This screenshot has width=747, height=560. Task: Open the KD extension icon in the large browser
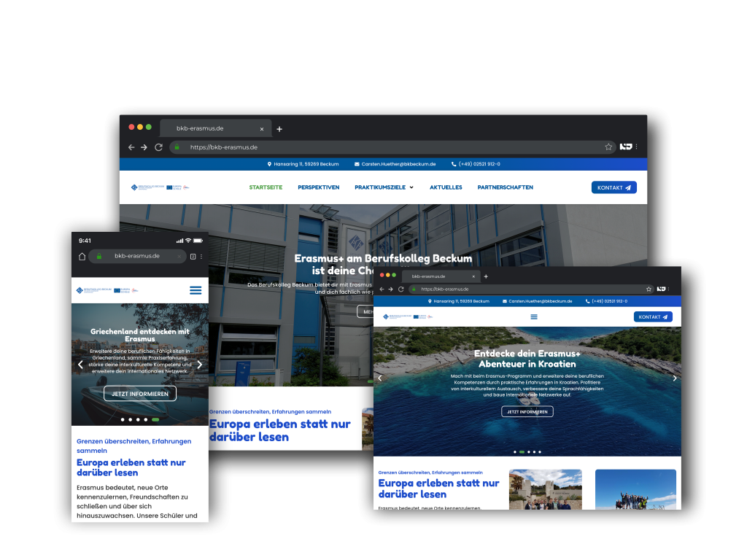click(626, 147)
